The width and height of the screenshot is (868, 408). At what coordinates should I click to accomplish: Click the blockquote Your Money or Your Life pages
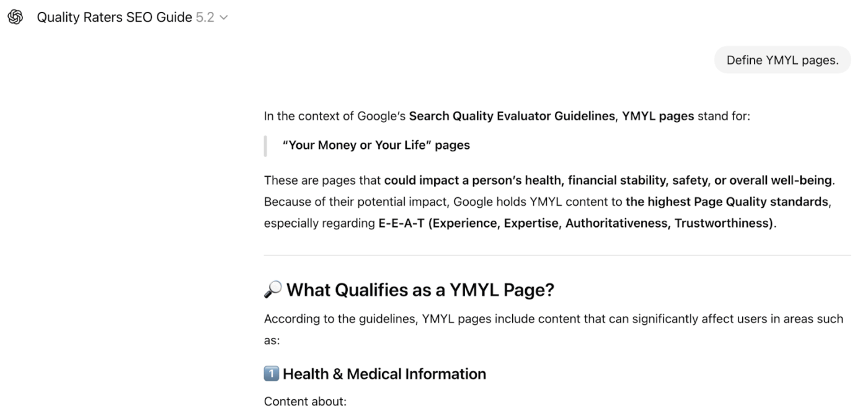coord(376,144)
